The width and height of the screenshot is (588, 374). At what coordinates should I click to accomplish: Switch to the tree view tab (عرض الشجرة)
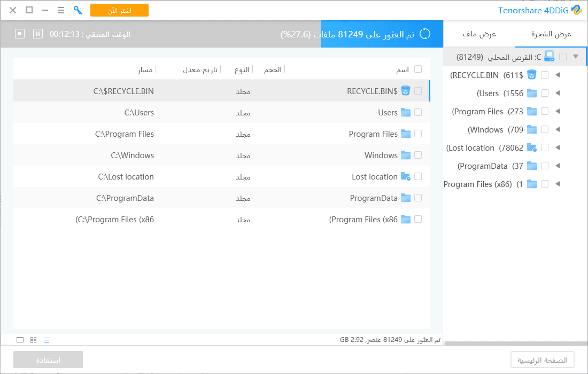[x=551, y=34]
